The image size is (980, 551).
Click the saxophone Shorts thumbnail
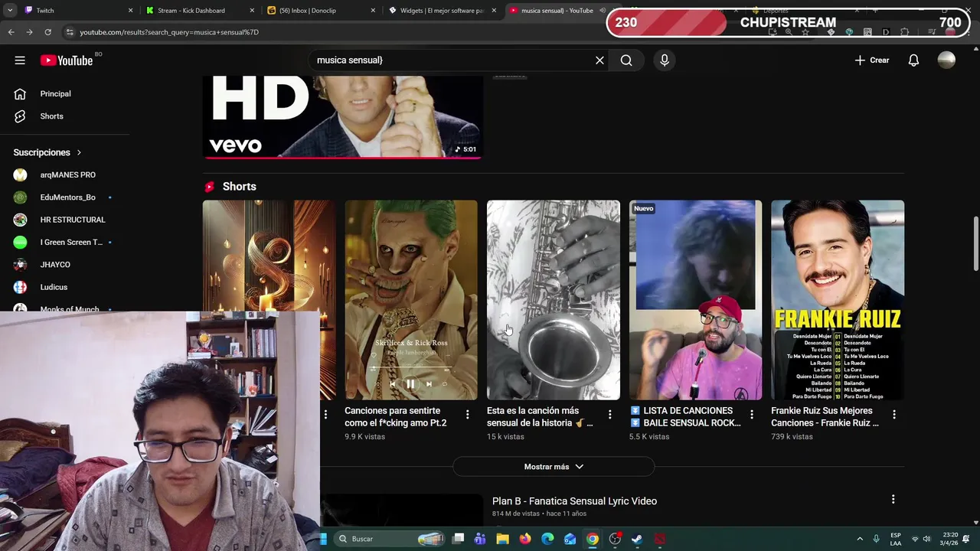pyautogui.click(x=554, y=300)
